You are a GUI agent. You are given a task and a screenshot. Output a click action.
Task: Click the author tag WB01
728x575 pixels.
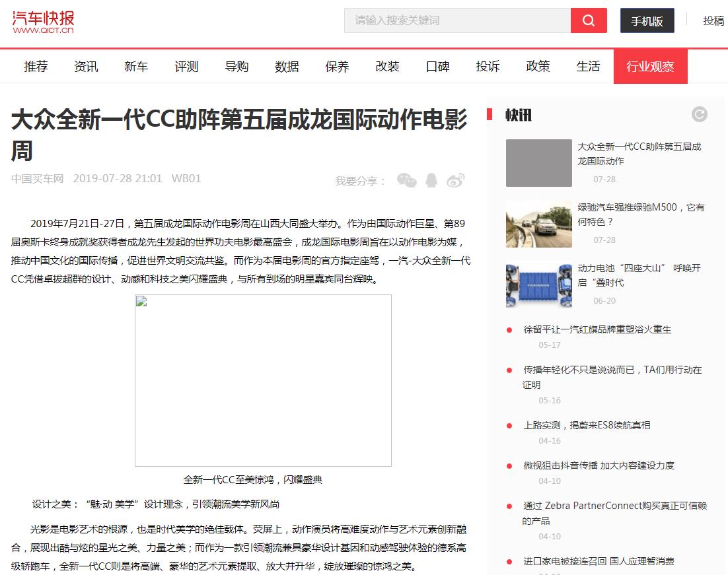186,179
